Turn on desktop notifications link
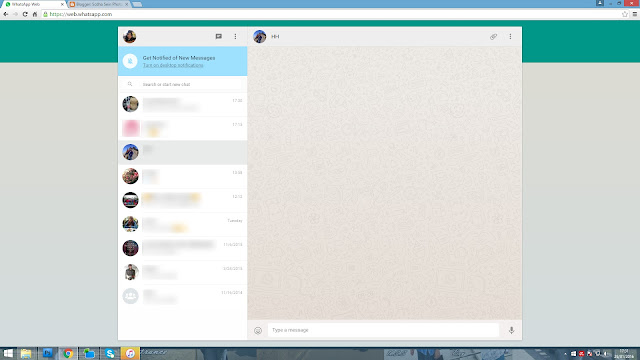 click(x=173, y=65)
